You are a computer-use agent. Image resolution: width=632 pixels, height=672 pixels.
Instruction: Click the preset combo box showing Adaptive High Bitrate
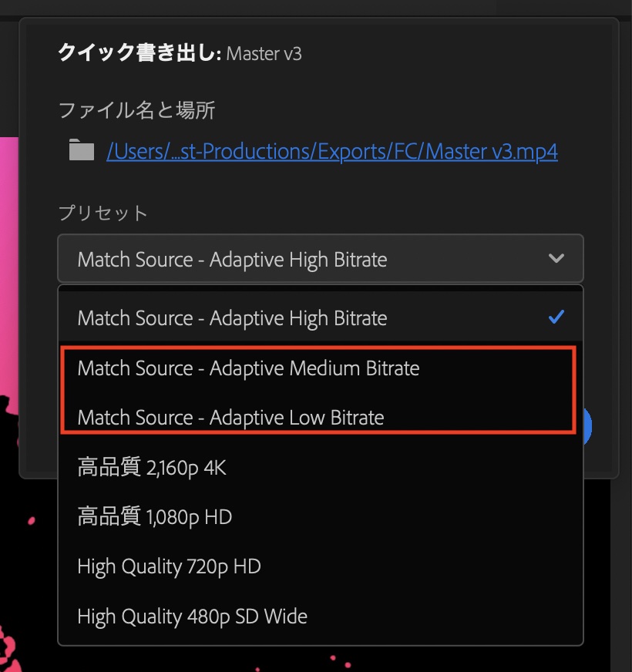(x=321, y=258)
